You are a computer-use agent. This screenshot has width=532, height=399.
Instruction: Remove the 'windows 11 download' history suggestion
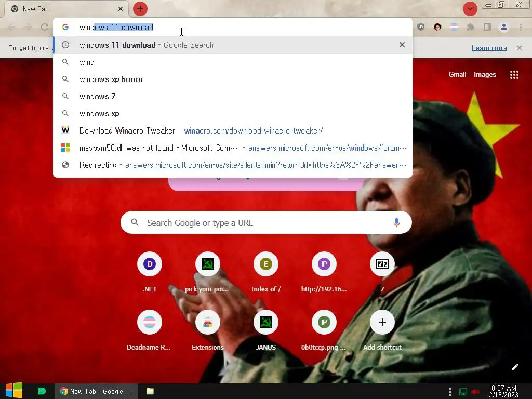(402, 45)
